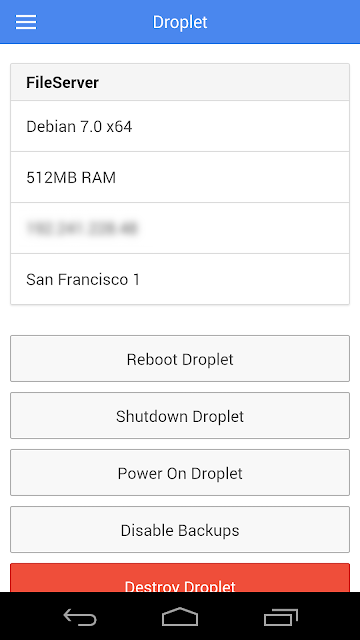Click the Shutdown Droplet button

tap(180, 416)
